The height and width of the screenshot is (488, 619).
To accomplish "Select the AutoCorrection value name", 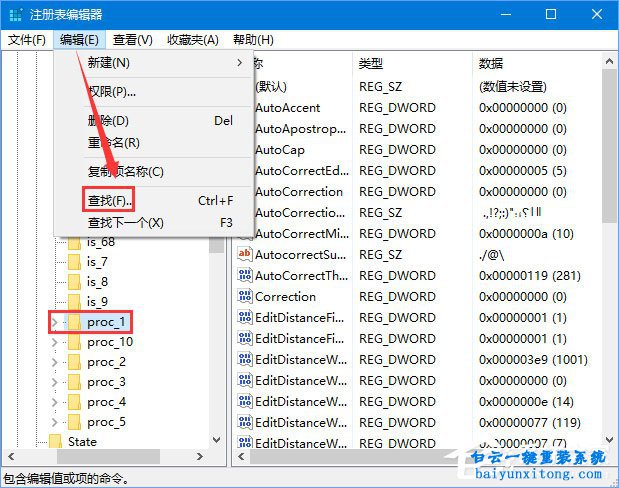I will pos(299,192).
